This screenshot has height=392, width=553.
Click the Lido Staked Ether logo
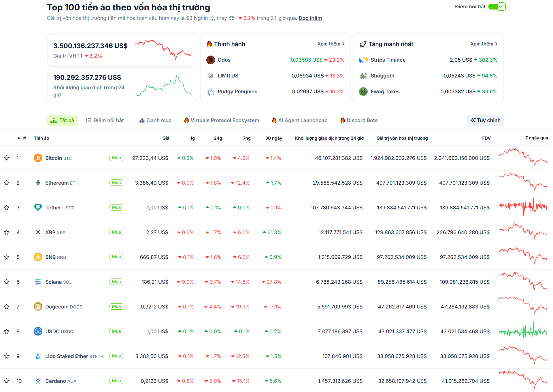click(x=38, y=356)
